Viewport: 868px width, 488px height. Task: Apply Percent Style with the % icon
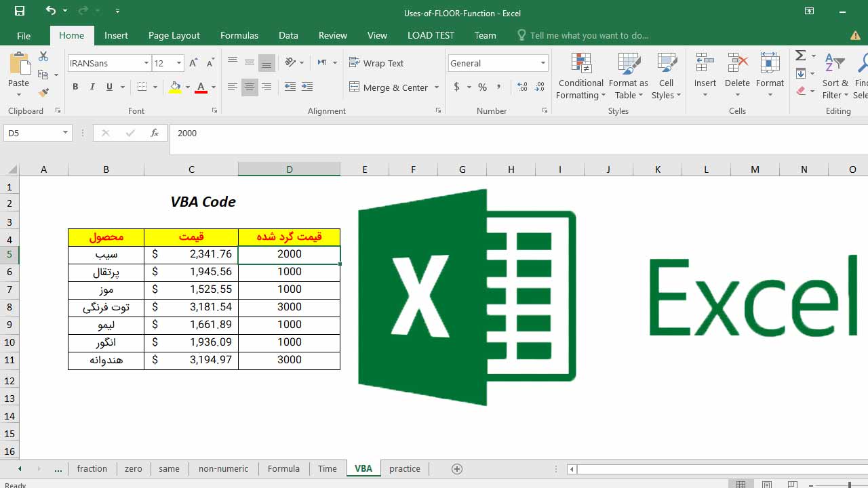[x=482, y=87]
